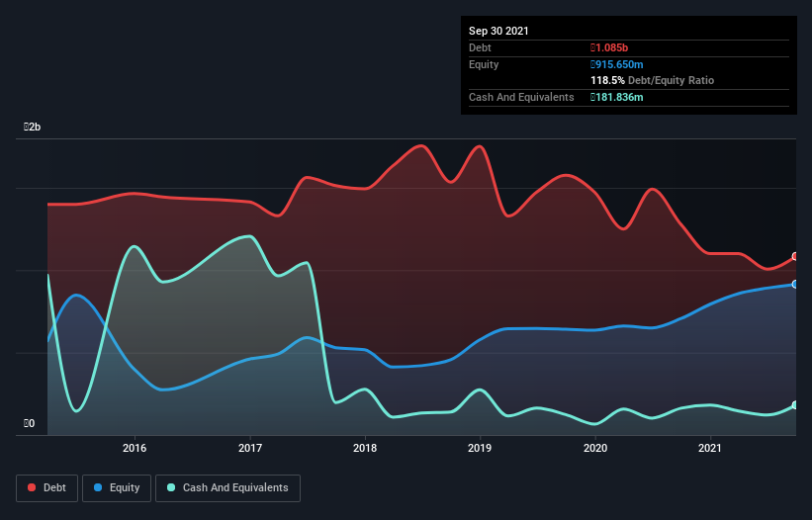
Task: Click the 2017 x-axis label
Action: pos(250,448)
